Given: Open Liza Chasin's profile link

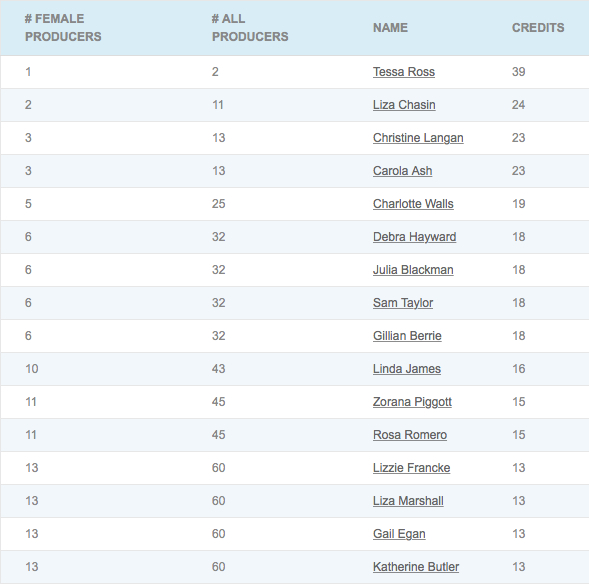Looking at the screenshot, I should pyautogui.click(x=404, y=105).
